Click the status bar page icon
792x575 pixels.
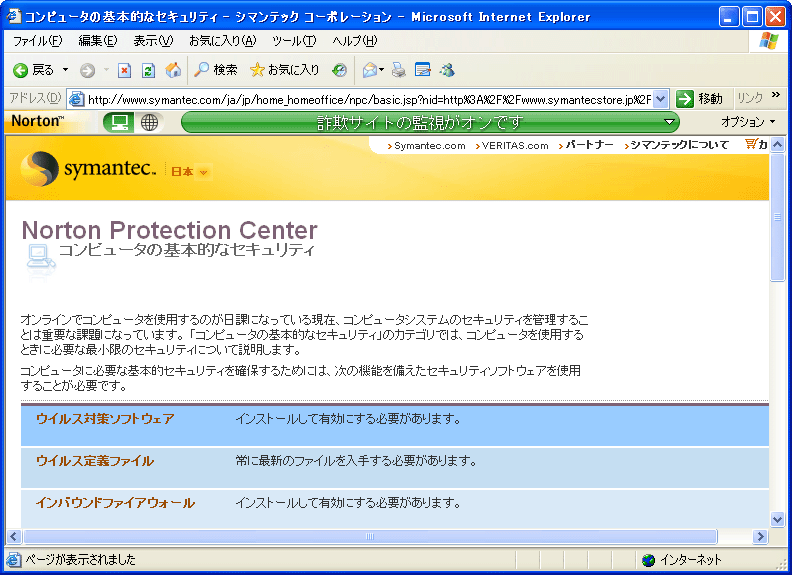pyautogui.click(x=14, y=559)
